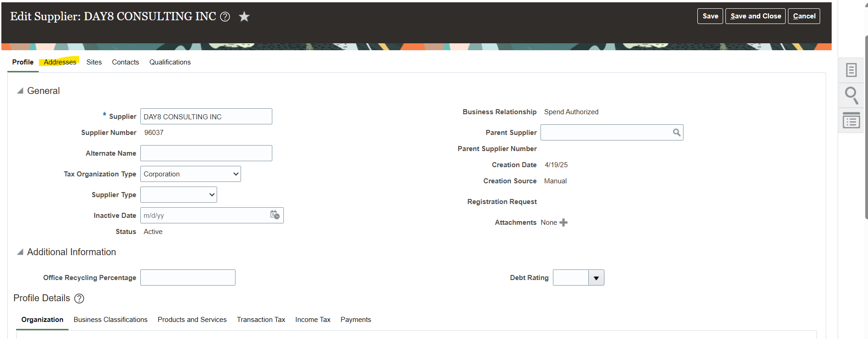Click the Save button
Image resolution: width=868 pixels, height=339 pixels.
710,16
